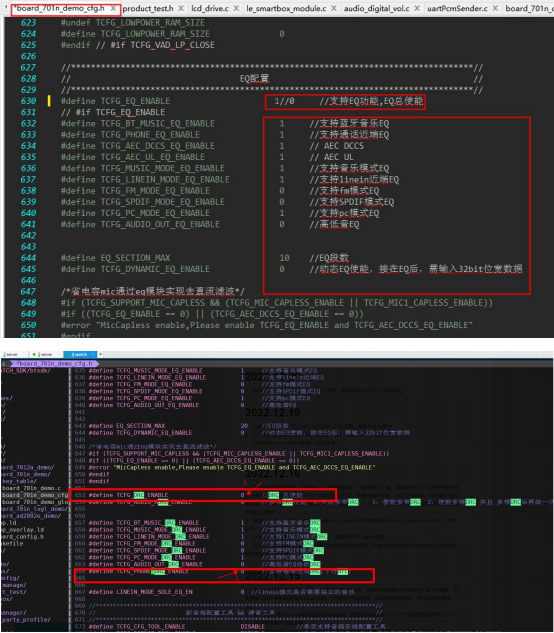
Task: Click the 'EQ配置' section header comment
Action: pos(254,79)
